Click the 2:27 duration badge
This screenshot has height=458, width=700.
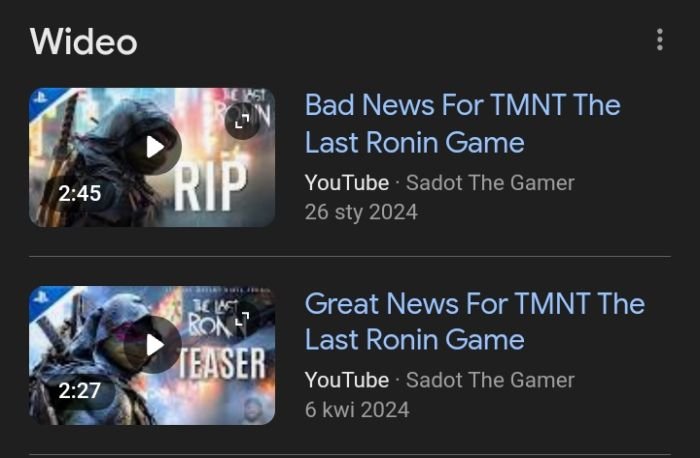[79, 391]
